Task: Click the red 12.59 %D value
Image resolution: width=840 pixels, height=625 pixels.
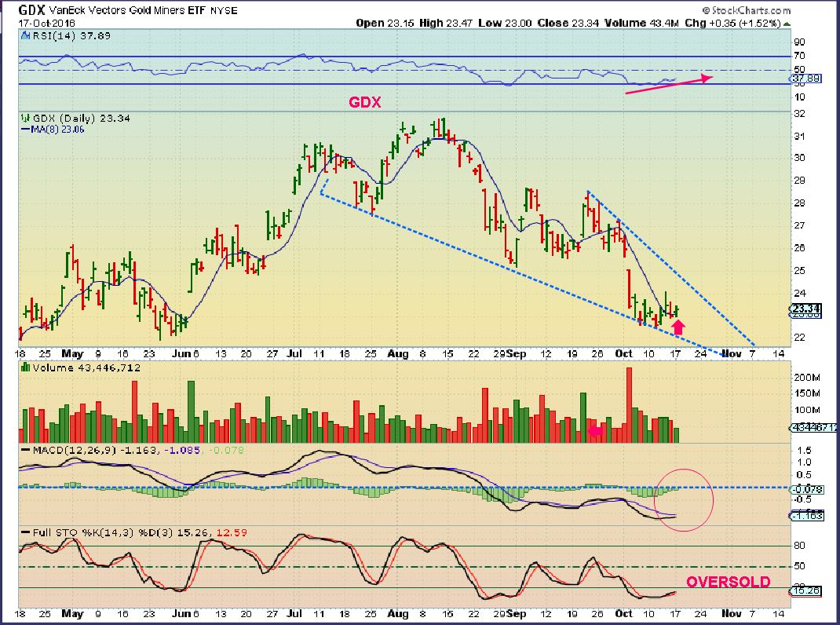Action: tap(232, 533)
